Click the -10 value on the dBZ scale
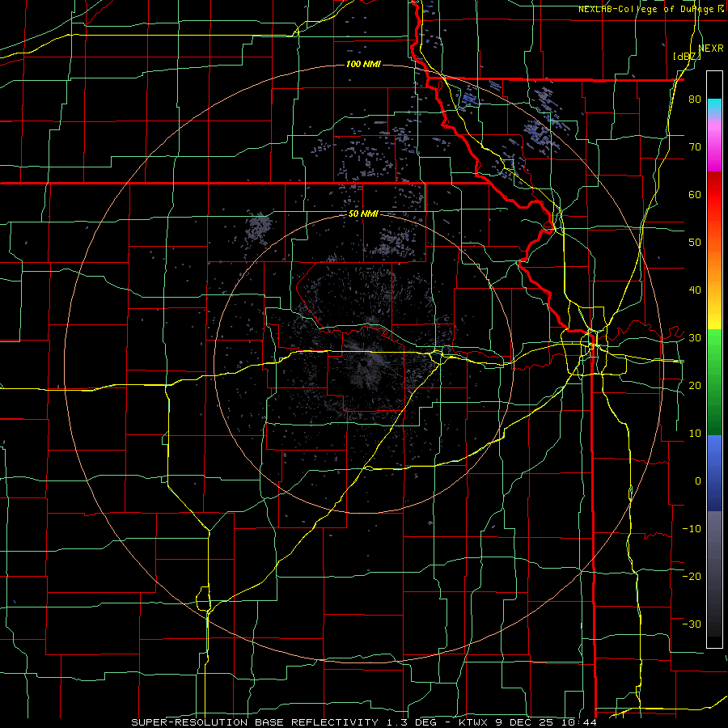 pyautogui.click(x=692, y=528)
